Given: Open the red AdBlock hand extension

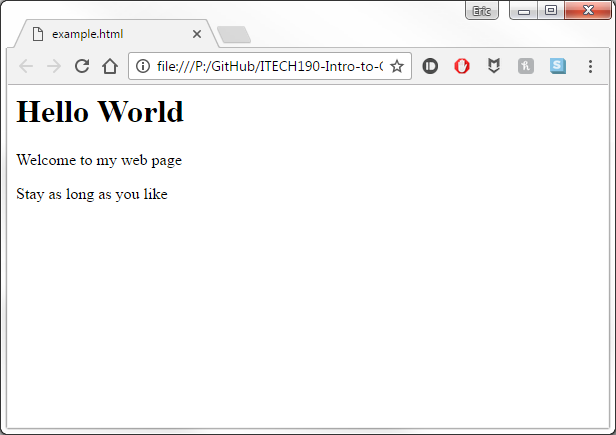Looking at the screenshot, I should click(462, 66).
